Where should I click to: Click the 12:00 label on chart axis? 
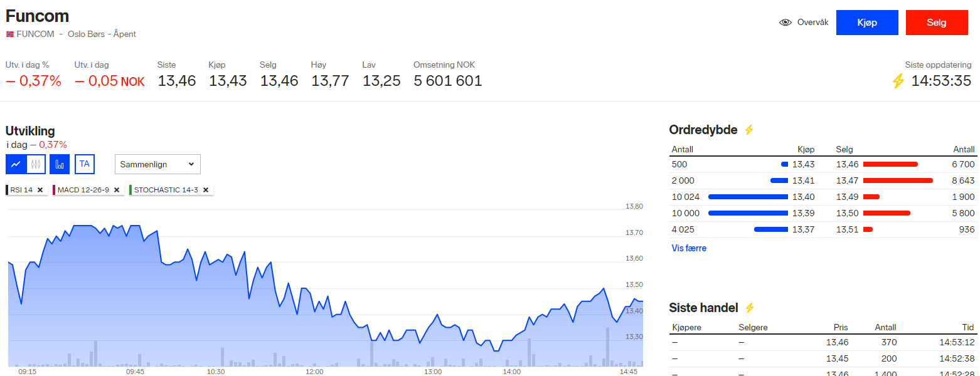314,372
